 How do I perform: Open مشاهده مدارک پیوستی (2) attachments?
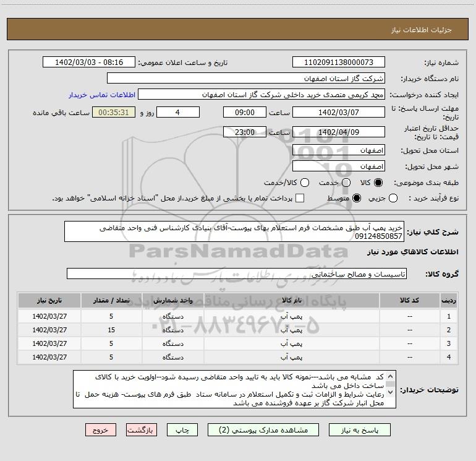pyautogui.click(x=263, y=430)
